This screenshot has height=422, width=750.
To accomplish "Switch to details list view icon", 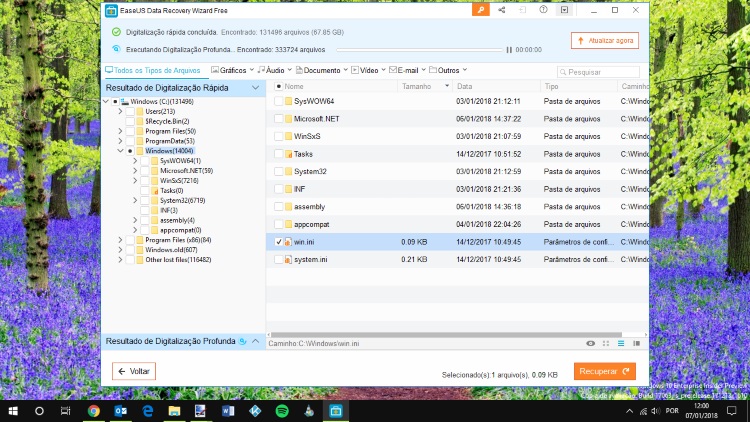I will tap(621, 343).
